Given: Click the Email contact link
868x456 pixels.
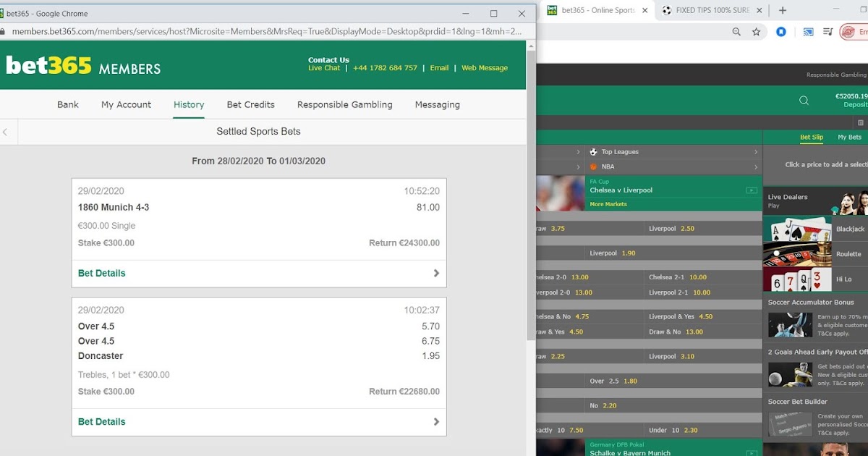Looking at the screenshot, I should pos(439,68).
